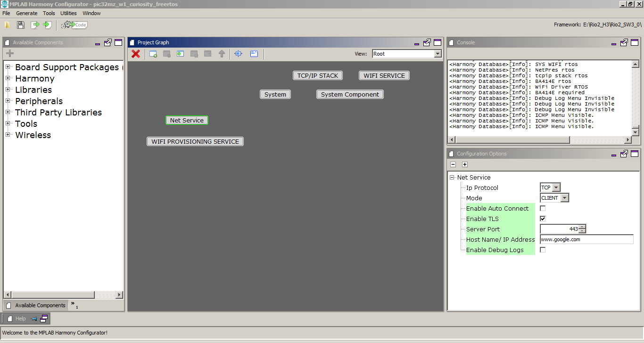Viewport: 644px width, 343px height.
Task: Click the window icon right of Help pin
Action: [44, 318]
